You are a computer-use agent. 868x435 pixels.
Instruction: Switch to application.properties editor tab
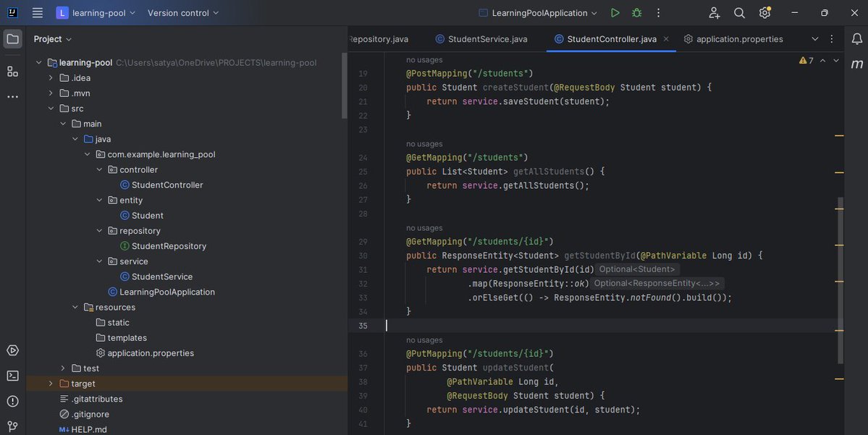pyautogui.click(x=733, y=39)
